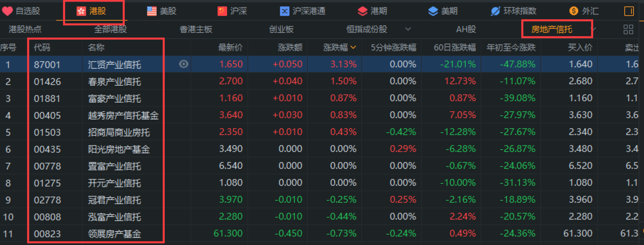644x245 pixels.
Task: Click the heart icon beside 自选股
Action: click(7, 11)
